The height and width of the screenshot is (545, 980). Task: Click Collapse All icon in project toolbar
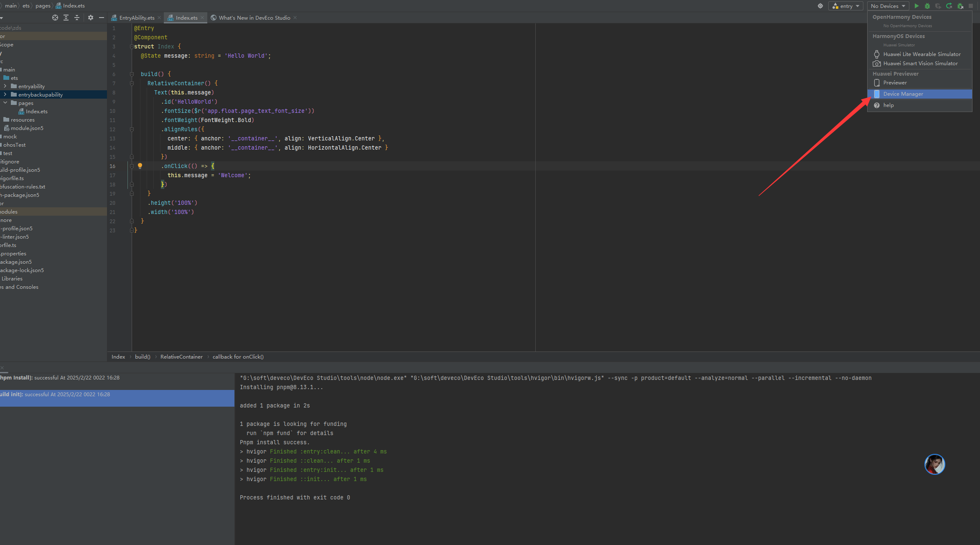(x=77, y=18)
